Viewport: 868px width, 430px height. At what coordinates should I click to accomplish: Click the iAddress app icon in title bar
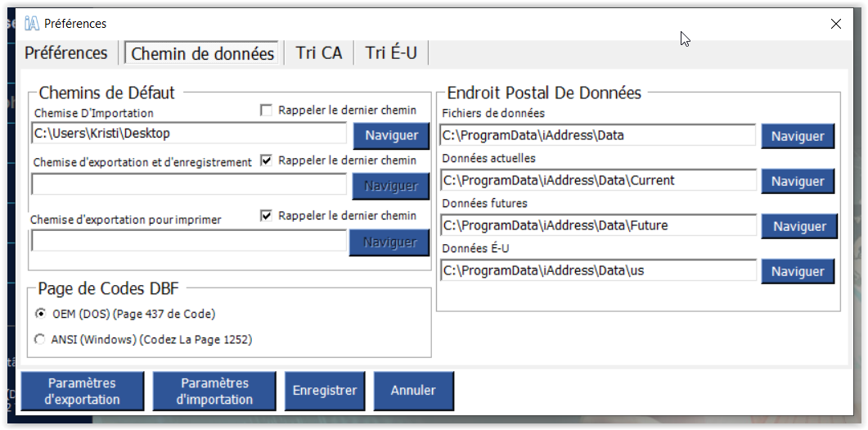pos(32,23)
